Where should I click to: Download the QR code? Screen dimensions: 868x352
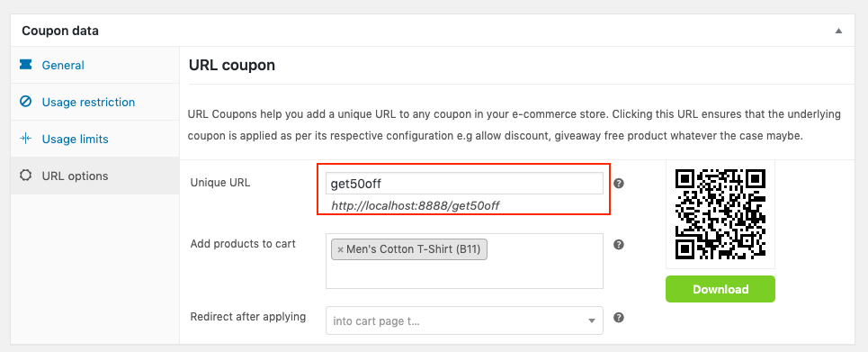click(720, 289)
